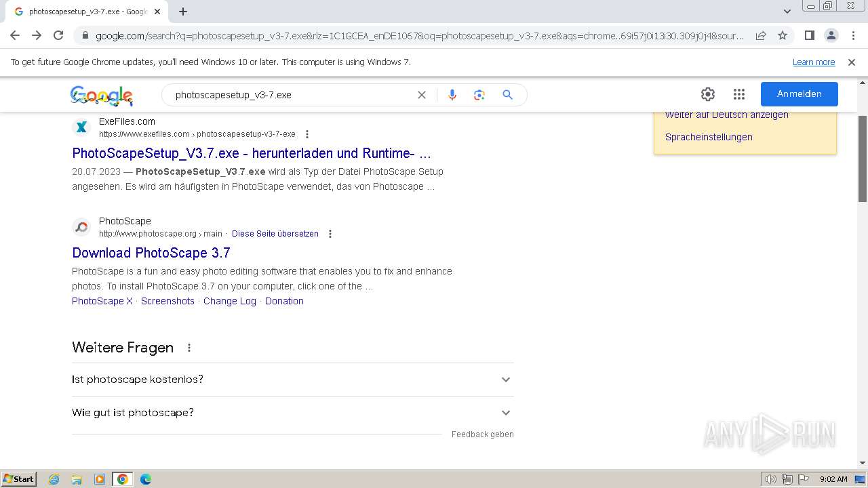Open File Explorer from taskbar
Viewport: 868px width, 488px height.
[77, 479]
